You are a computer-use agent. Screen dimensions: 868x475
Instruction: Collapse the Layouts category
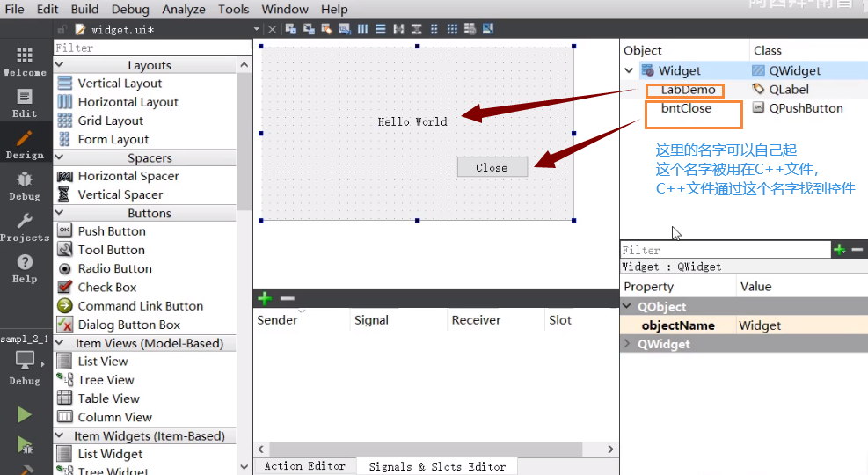(60, 65)
